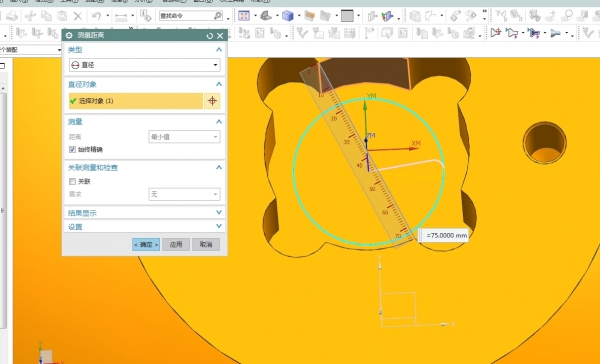Click the scissors Cut icon
600x364 pixels.
[30, 16]
